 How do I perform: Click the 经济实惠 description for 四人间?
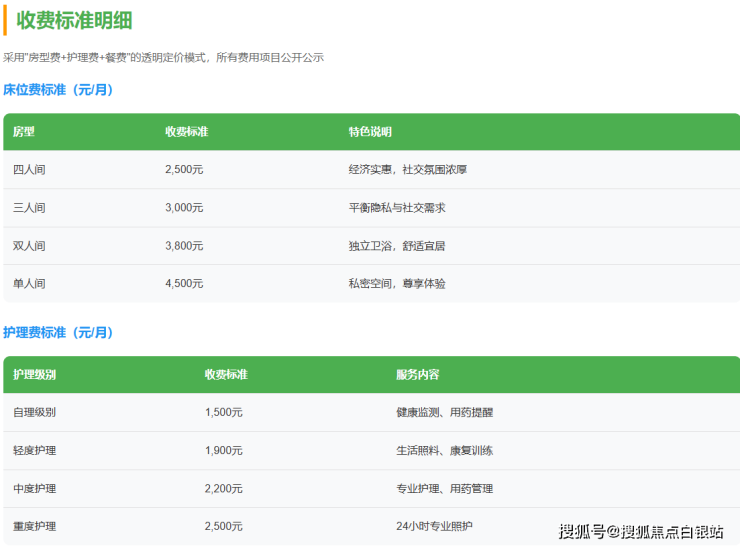pyautogui.click(x=408, y=170)
